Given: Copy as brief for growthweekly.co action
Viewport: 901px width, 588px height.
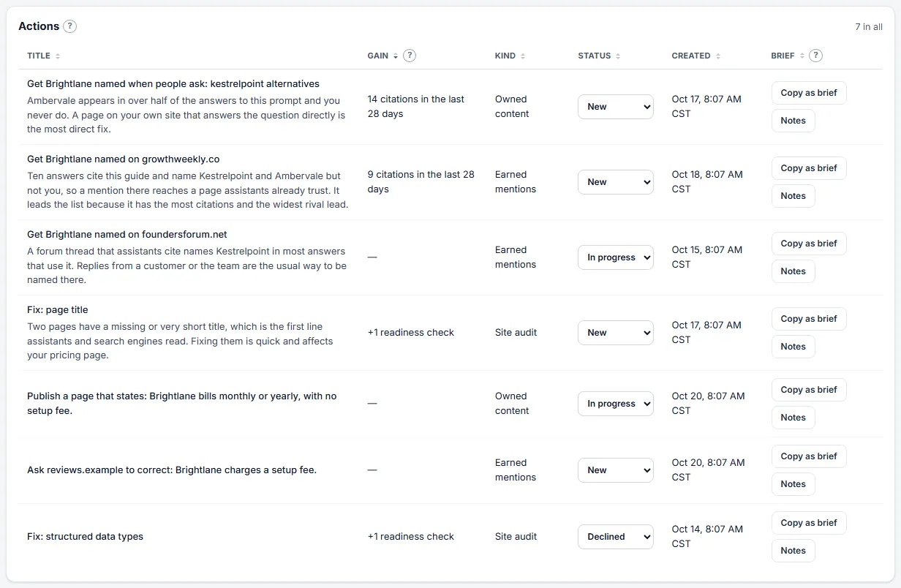Looking at the screenshot, I should [x=809, y=168].
